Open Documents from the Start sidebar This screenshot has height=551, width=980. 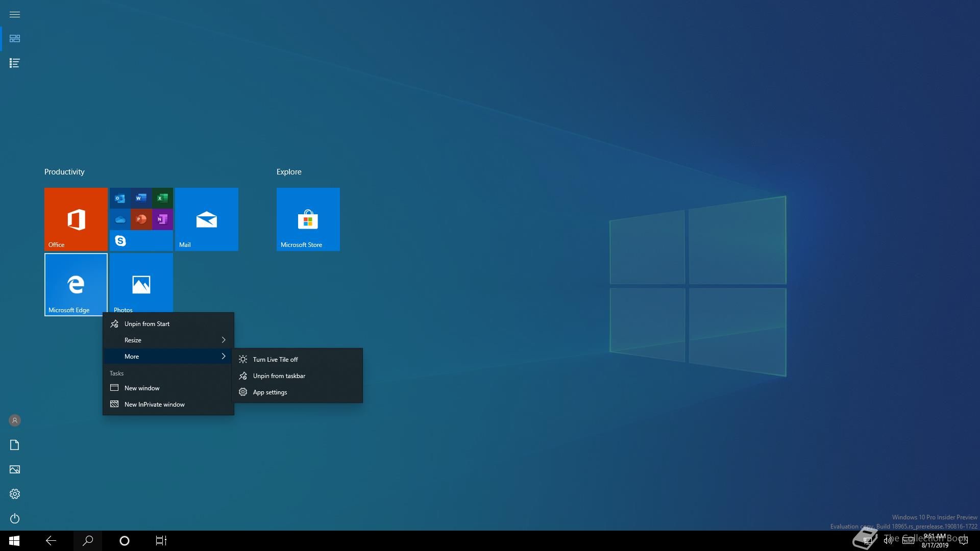(15, 445)
